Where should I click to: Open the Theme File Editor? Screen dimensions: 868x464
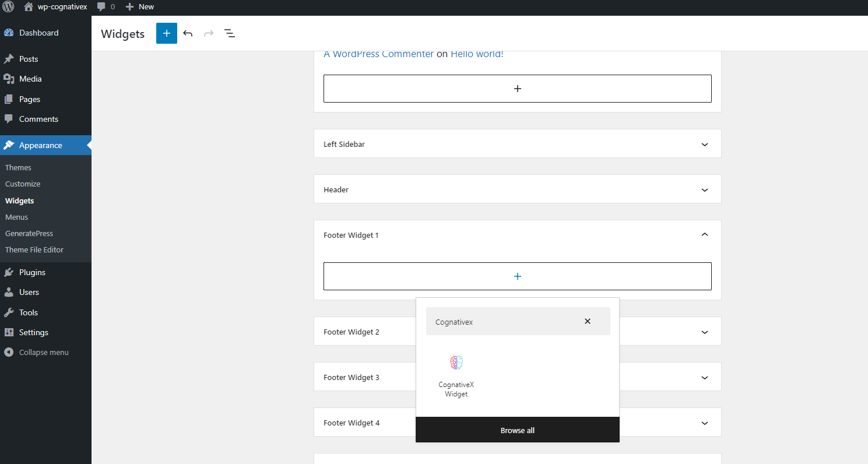[x=34, y=249]
